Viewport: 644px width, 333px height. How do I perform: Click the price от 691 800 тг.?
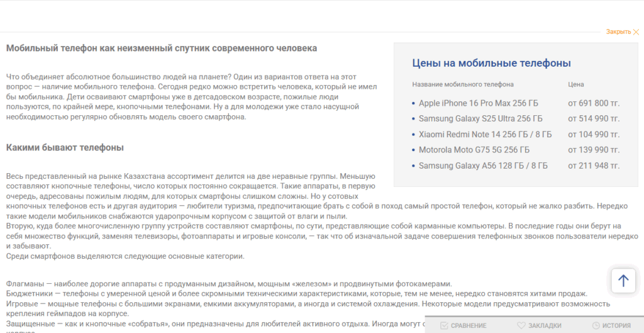pyautogui.click(x=593, y=103)
